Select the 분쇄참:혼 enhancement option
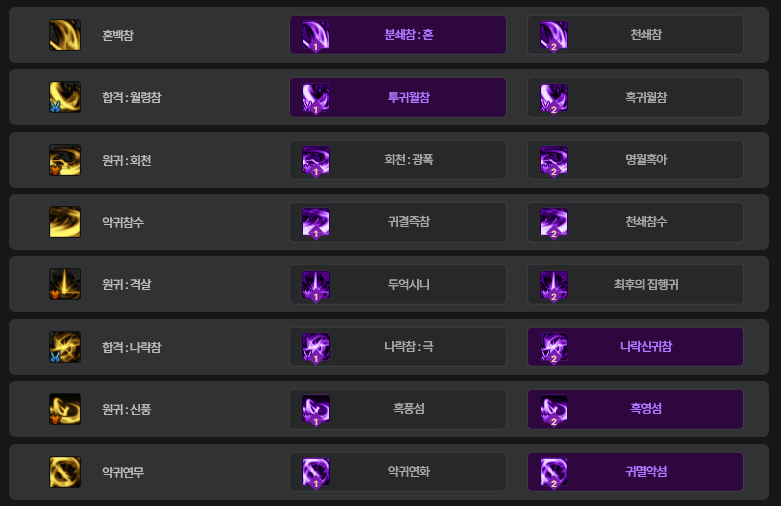 coord(398,35)
